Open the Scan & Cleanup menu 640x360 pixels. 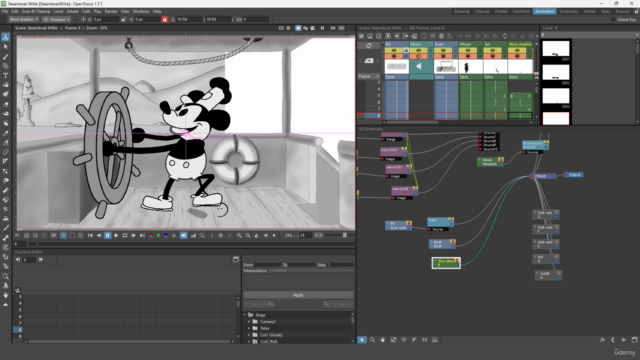36,11
